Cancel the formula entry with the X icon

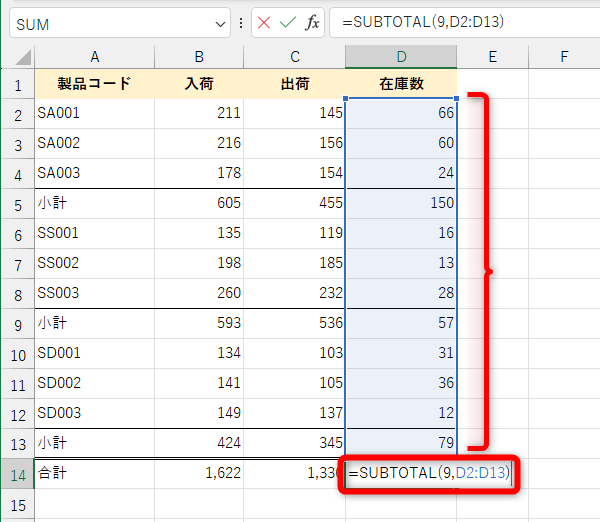pos(264,23)
